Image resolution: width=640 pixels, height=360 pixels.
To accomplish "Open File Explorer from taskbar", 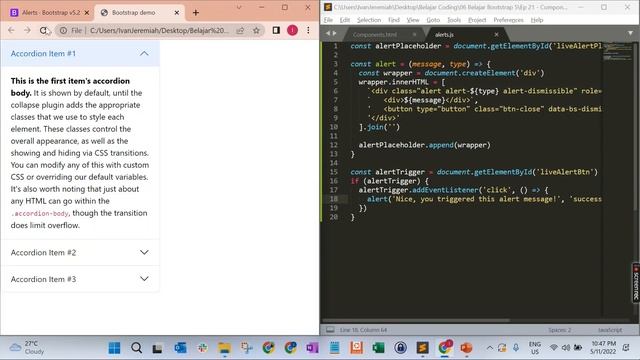I will (x=224, y=348).
